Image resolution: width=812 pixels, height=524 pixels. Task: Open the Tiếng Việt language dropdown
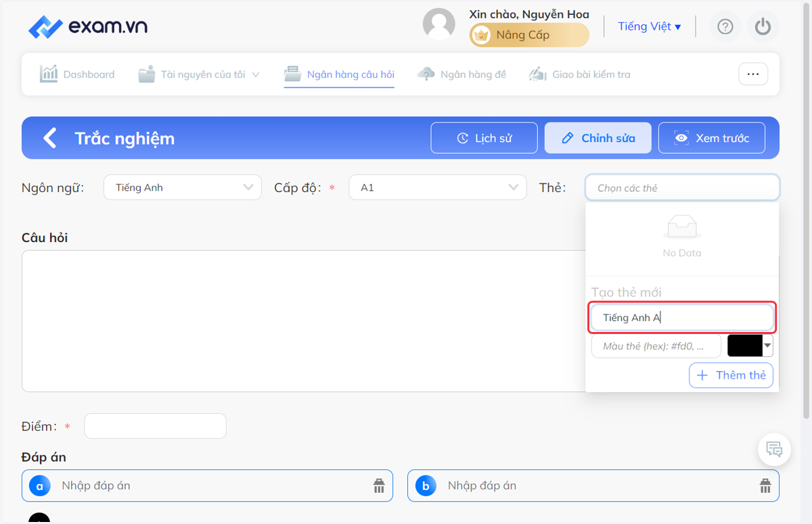[650, 26]
